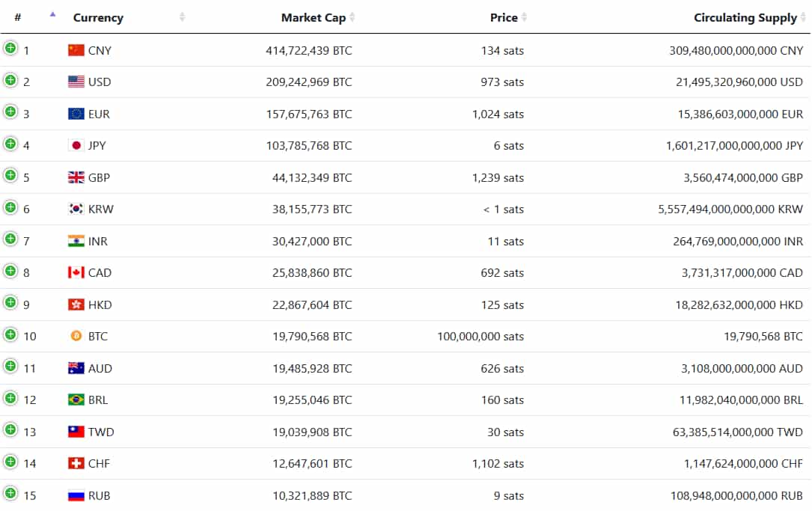Image resolution: width=812 pixels, height=511 pixels.
Task: Click the EUR currency label
Action: tap(99, 114)
